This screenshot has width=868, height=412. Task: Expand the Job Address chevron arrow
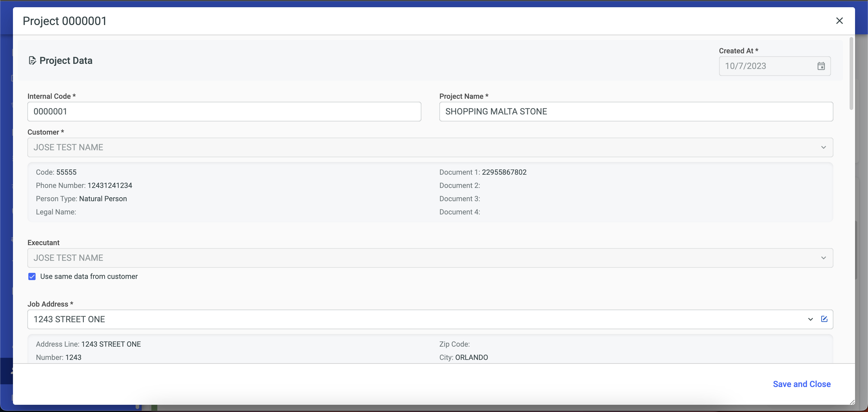pos(810,319)
